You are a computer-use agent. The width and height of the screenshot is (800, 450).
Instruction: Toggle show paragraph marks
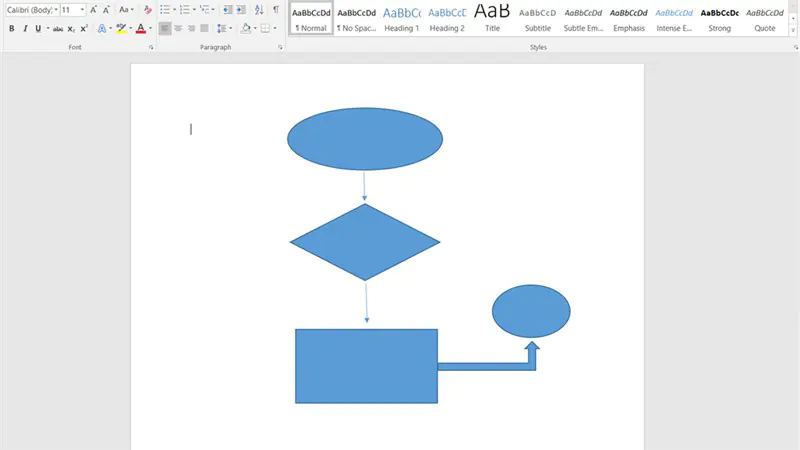(x=276, y=10)
